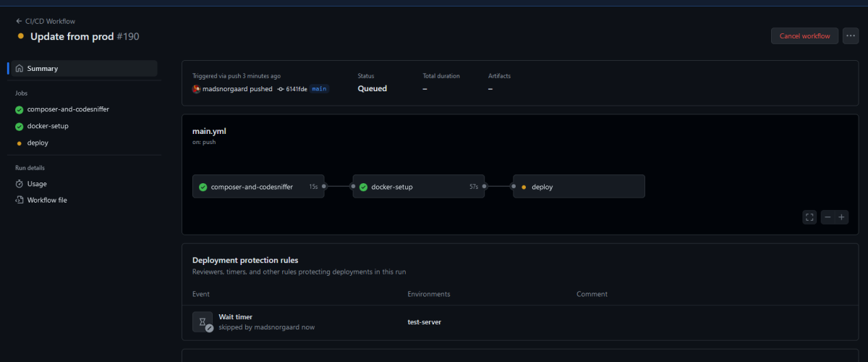Click the Wait timer event title
The height and width of the screenshot is (362, 868).
[x=236, y=316]
